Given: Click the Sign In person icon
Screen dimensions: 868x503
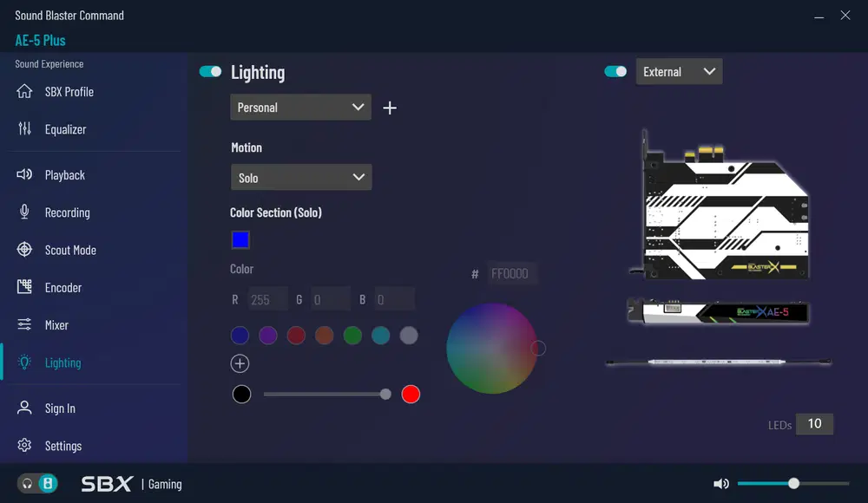Looking at the screenshot, I should click(24, 408).
